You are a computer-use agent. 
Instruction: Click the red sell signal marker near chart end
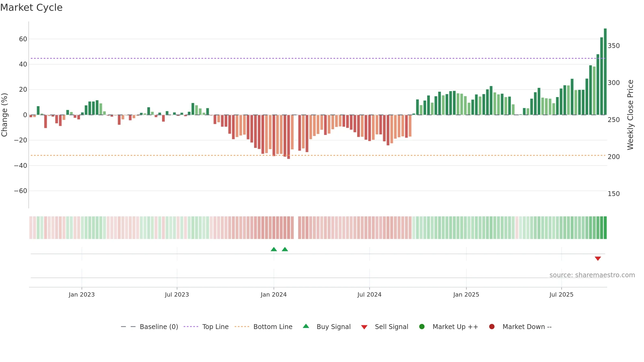598,258
